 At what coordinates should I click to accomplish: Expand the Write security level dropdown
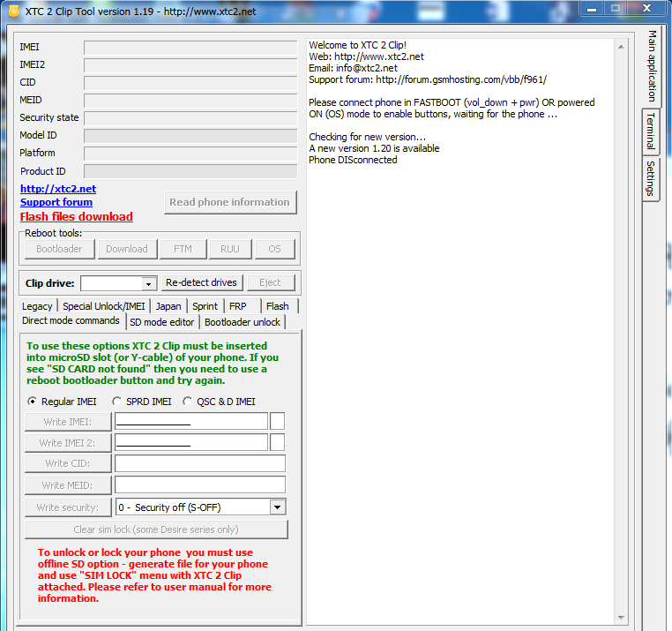pos(277,507)
